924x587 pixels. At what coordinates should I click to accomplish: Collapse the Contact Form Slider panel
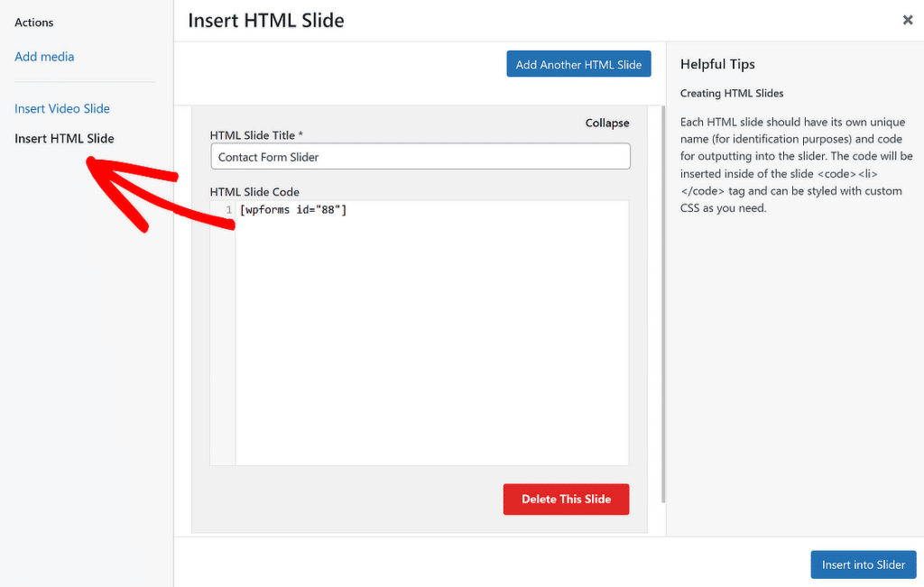coord(606,123)
